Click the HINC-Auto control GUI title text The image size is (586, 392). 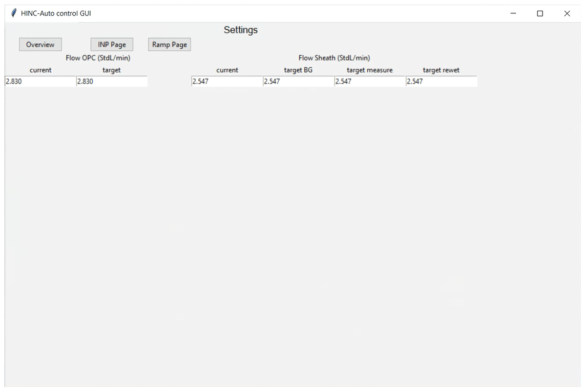[x=56, y=13]
